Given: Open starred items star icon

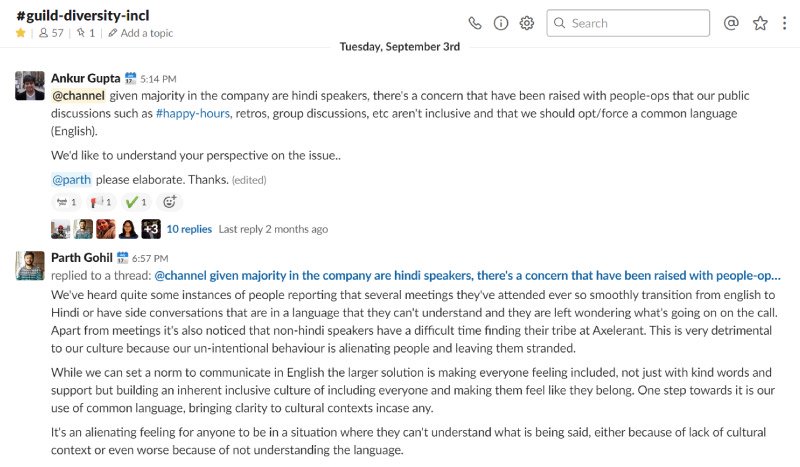Looking at the screenshot, I should coord(760,23).
